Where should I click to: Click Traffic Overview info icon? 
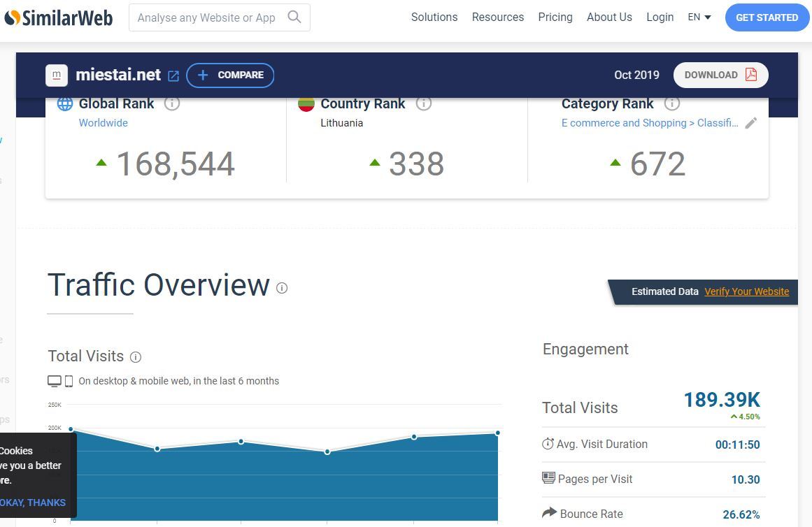click(282, 288)
